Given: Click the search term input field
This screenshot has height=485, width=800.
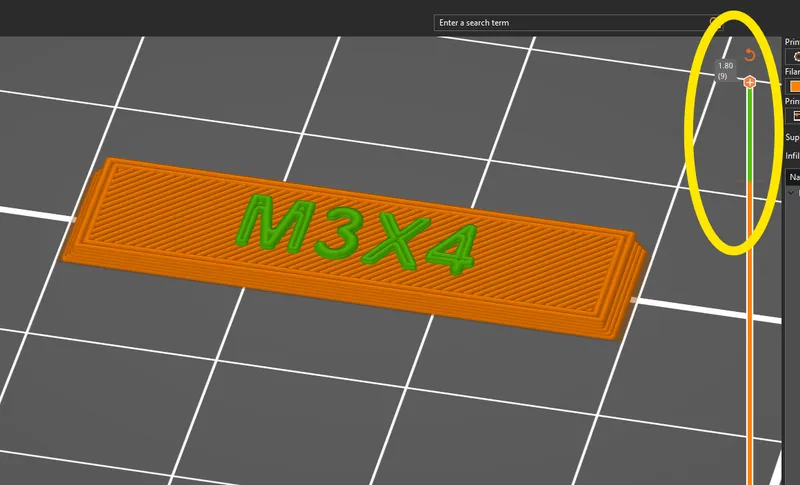Looking at the screenshot, I should coord(570,22).
